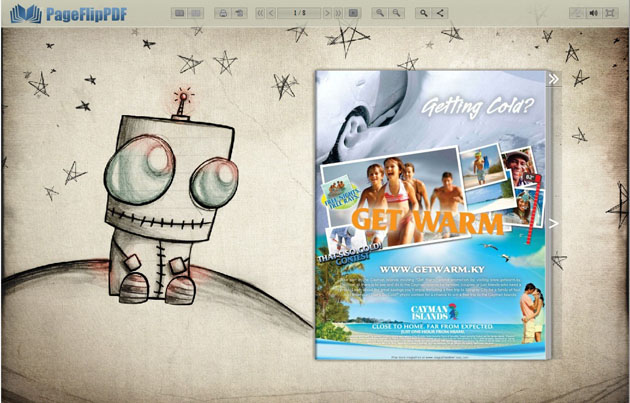Click the page number field showing 1/8

point(299,13)
